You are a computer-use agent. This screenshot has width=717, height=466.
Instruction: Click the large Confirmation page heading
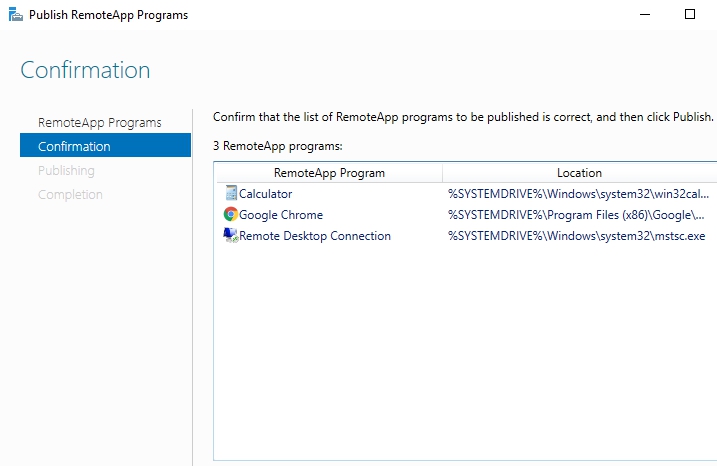[85, 71]
